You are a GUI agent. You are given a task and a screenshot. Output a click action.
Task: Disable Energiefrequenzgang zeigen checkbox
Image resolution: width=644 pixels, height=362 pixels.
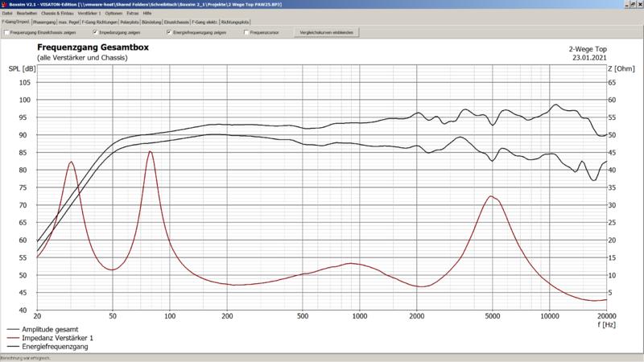(x=168, y=33)
